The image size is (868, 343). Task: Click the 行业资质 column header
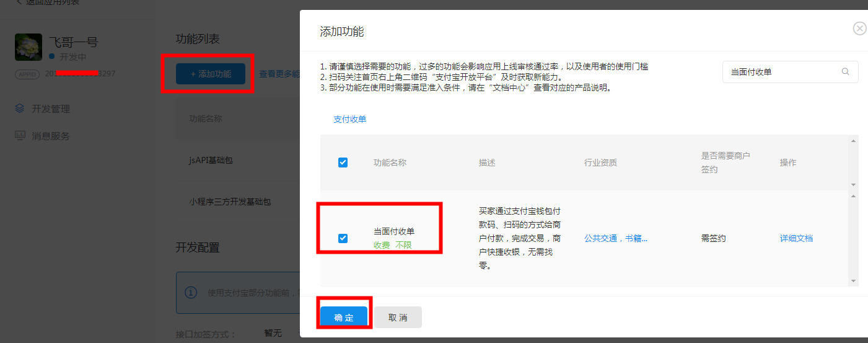point(600,163)
